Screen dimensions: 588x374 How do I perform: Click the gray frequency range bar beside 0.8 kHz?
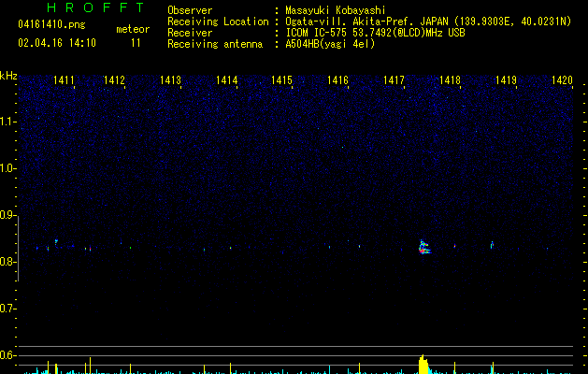(19, 249)
